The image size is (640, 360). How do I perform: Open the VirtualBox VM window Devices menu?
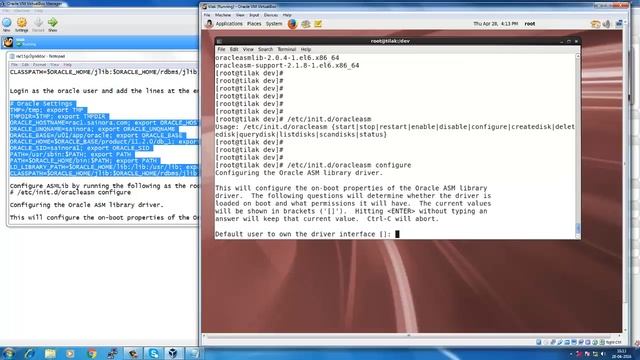(x=271, y=15)
